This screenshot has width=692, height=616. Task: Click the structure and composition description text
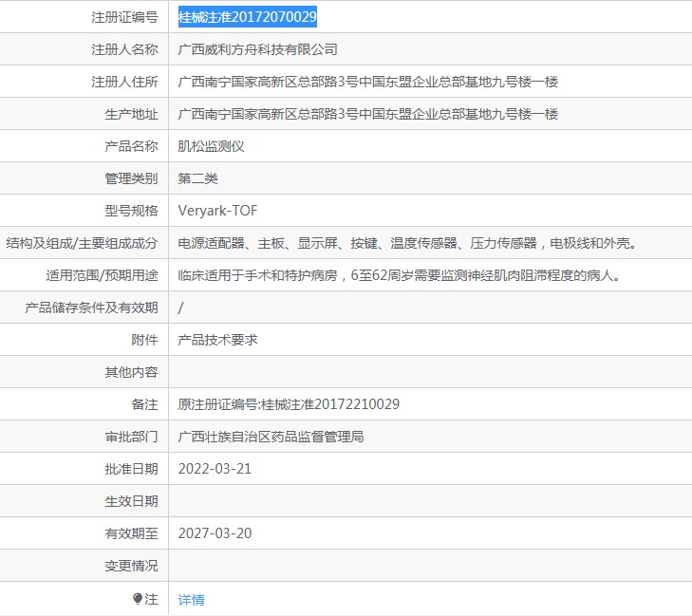point(406,243)
